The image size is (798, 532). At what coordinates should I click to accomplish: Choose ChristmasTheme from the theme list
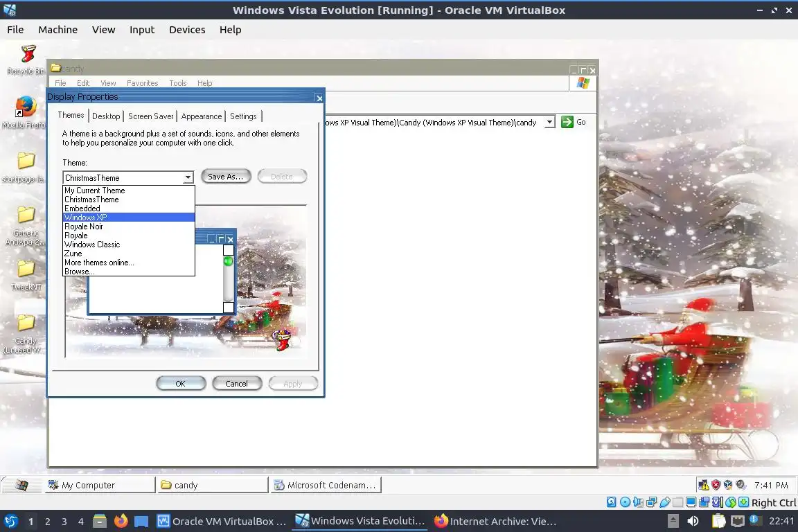(x=129, y=199)
